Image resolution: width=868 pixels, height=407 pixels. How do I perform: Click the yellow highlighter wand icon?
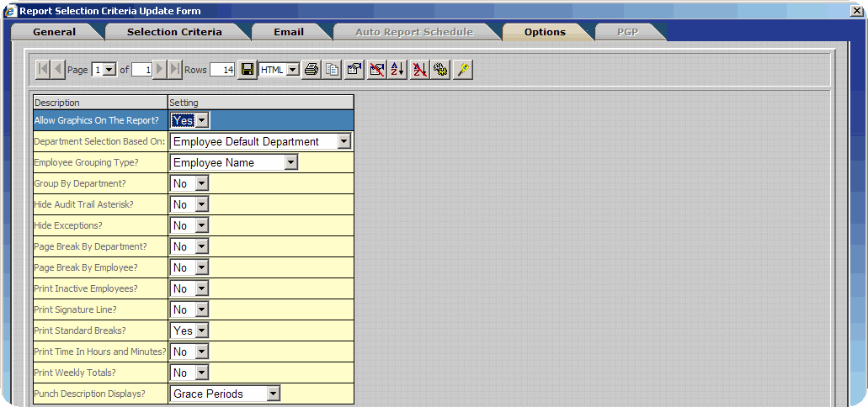point(462,70)
